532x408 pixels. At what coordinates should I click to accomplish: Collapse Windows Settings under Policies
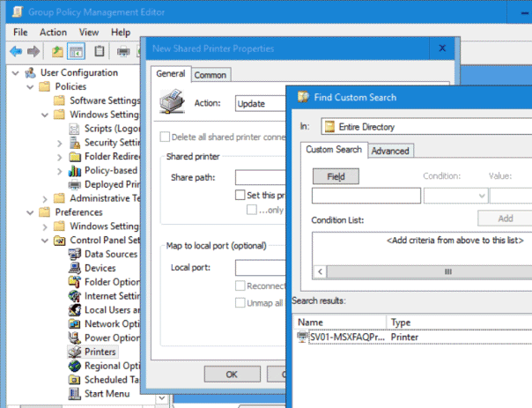tap(45, 115)
